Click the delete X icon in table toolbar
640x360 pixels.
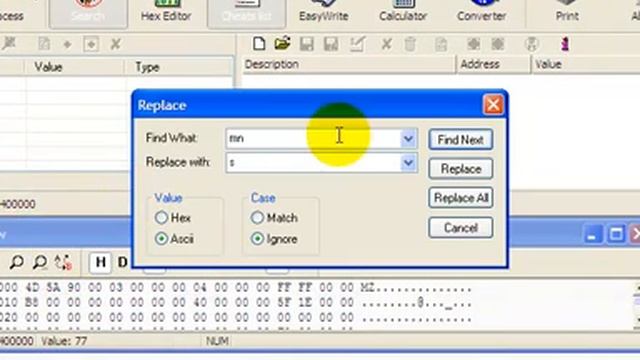point(386,44)
